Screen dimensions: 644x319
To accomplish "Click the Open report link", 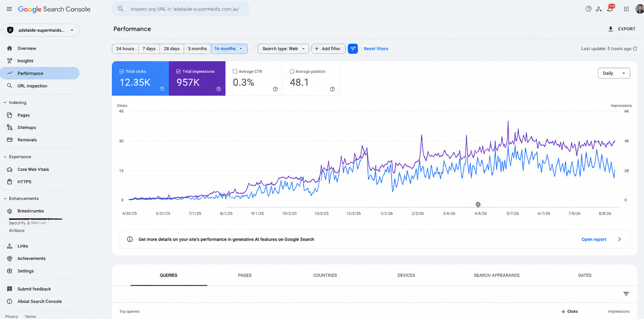I will [x=594, y=239].
